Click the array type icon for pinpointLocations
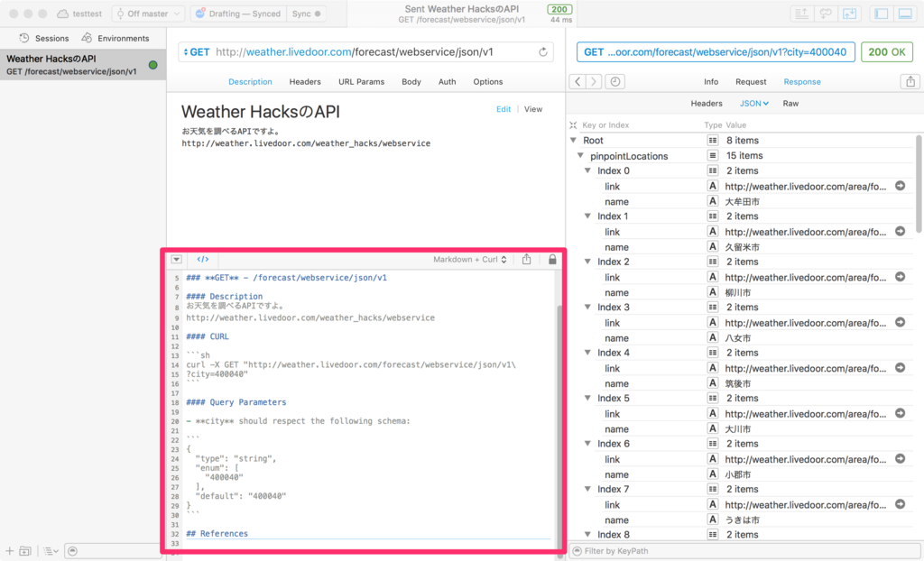Viewport: 924px width, 561px height. point(713,155)
